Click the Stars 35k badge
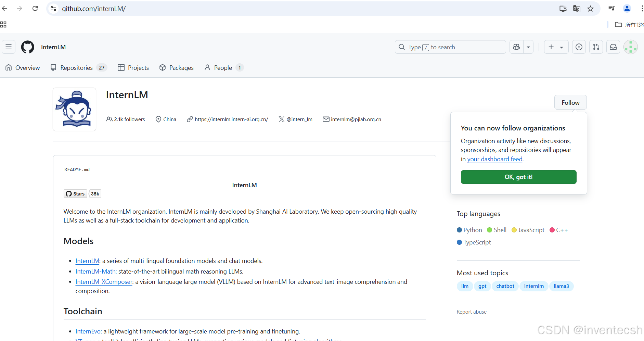Viewport: 644px width, 341px height. [x=82, y=194]
